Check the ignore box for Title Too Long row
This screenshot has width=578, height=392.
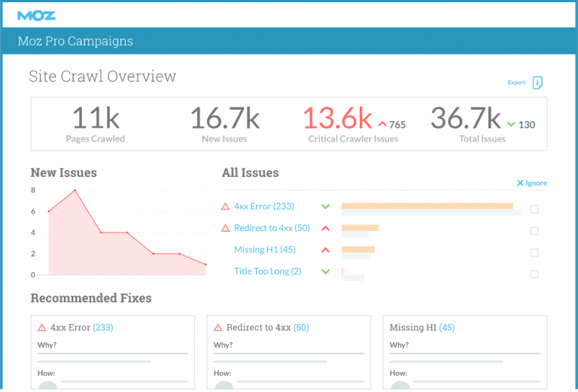point(534,275)
